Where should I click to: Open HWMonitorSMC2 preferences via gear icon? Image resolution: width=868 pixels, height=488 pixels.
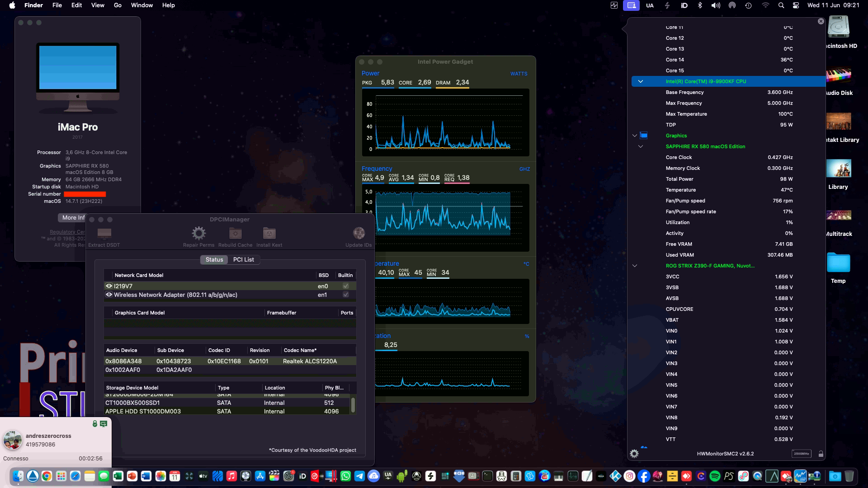point(634,453)
